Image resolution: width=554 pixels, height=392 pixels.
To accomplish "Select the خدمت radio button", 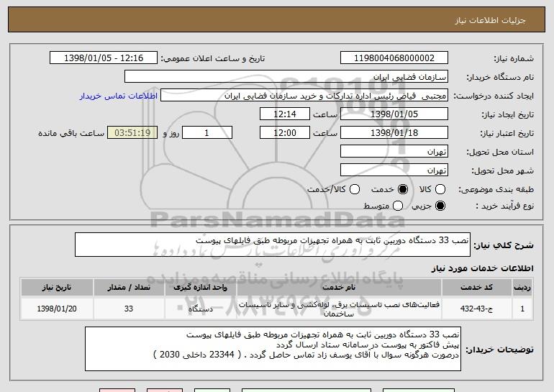I will [403, 189].
